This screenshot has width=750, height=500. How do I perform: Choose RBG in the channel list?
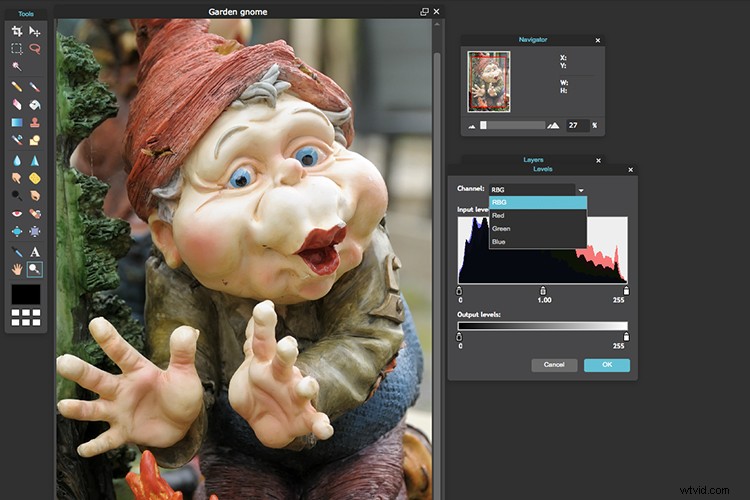pyautogui.click(x=538, y=202)
